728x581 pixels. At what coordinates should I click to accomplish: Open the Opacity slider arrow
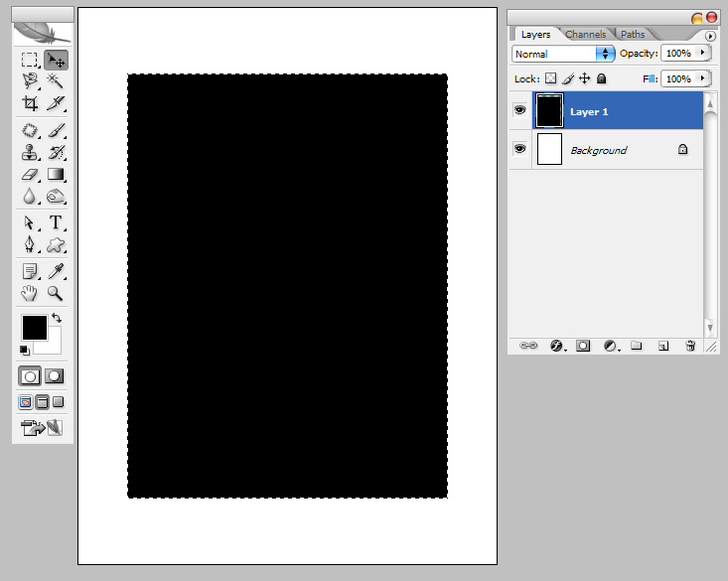(704, 53)
